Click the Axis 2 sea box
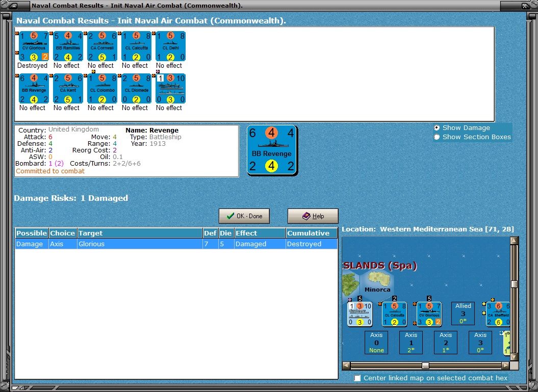 point(446,343)
